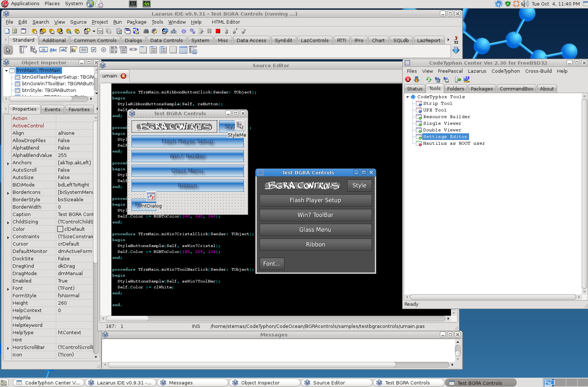
Task: Click the Step Into debug icon
Action: tap(226, 31)
